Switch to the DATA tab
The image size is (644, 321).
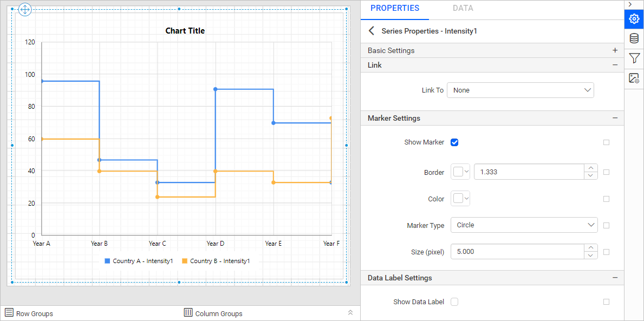click(463, 9)
